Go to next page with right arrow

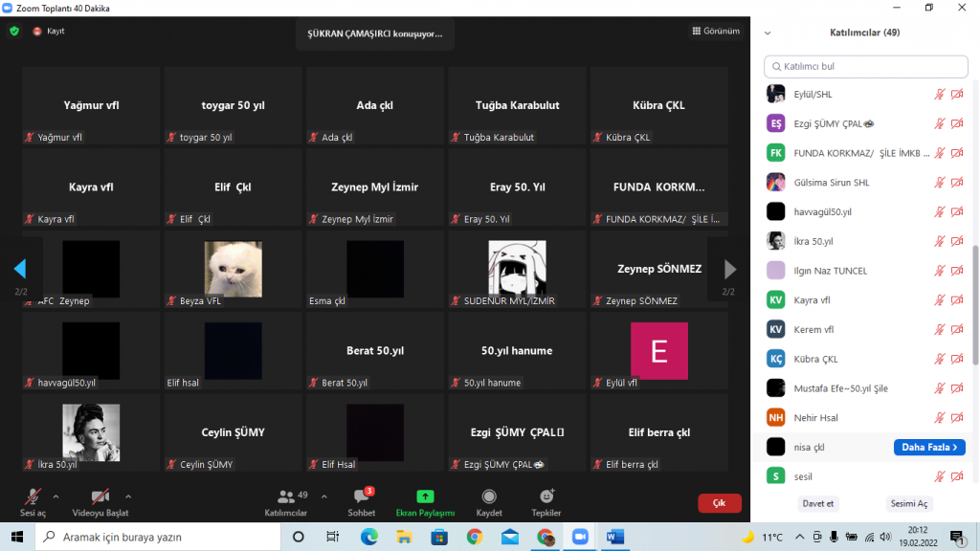pos(730,269)
